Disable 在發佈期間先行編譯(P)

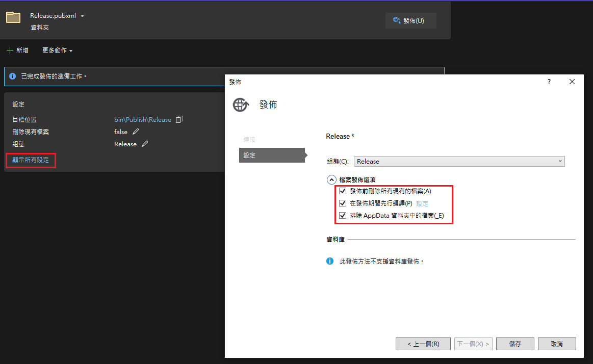[x=343, y=203]
